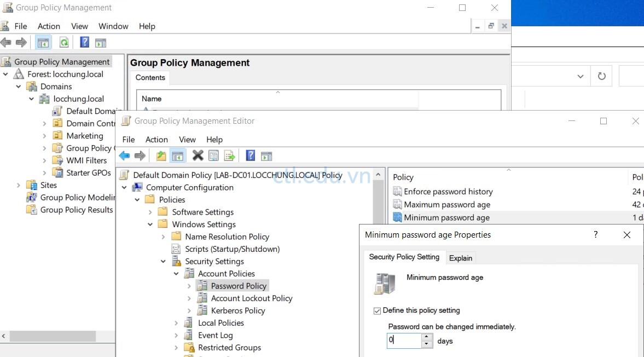
Task: Collapse the Security Settings node
Action: pos(164,261)
